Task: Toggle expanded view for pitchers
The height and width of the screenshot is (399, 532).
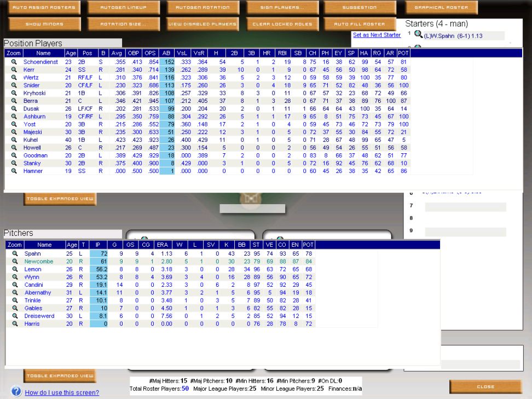Action: [x=60, y=376]
